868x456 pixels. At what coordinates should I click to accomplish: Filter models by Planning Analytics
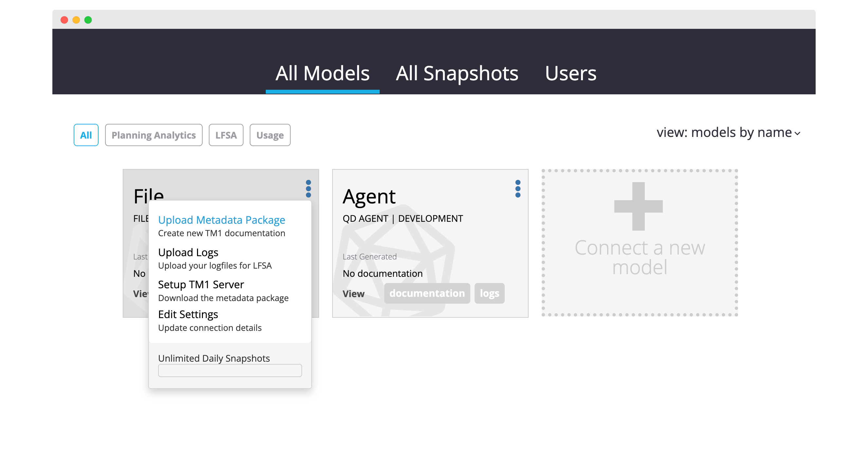point(154,135)
